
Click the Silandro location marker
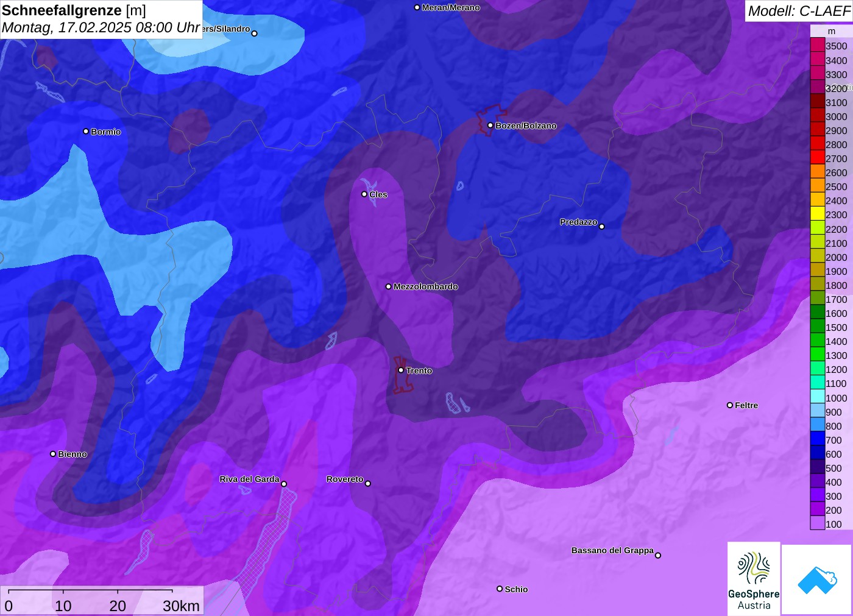pos(255,34)
